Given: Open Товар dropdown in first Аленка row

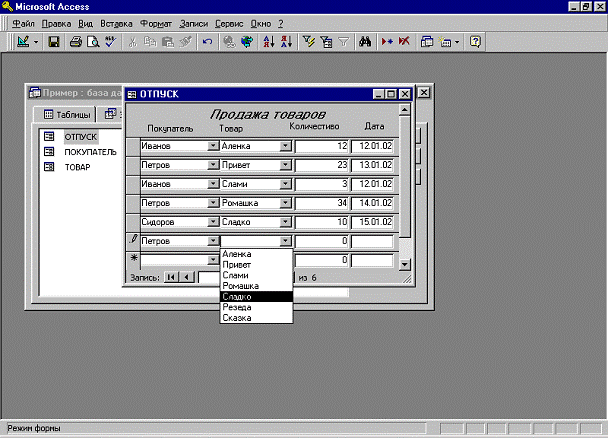Looking at the screenshot, I should coord(286,145).
